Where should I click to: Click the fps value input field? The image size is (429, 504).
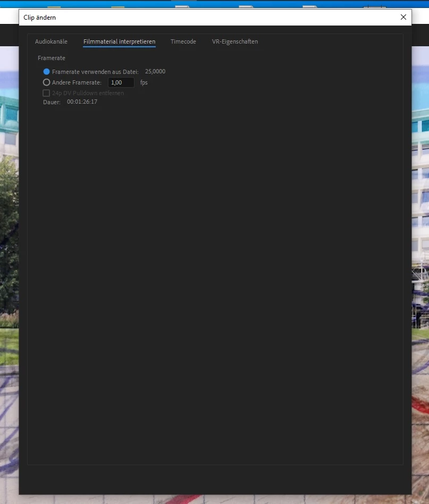pos(121,82)
